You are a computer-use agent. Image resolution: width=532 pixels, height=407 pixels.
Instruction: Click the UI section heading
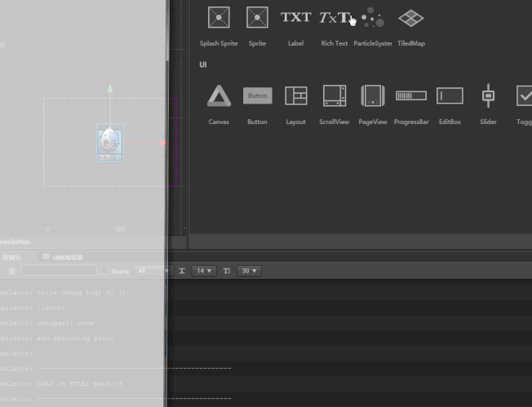click(203, 64)
